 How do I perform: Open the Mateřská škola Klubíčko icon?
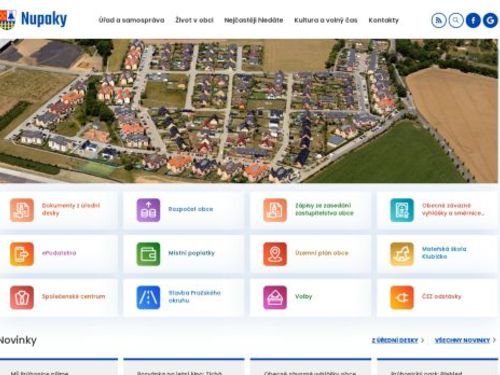(x=402, y=254)
